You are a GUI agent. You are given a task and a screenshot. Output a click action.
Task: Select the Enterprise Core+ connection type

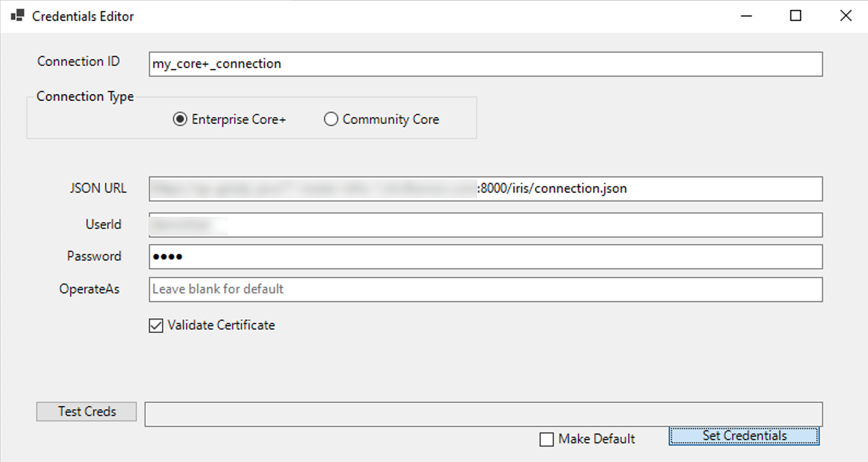pos(180,119)
